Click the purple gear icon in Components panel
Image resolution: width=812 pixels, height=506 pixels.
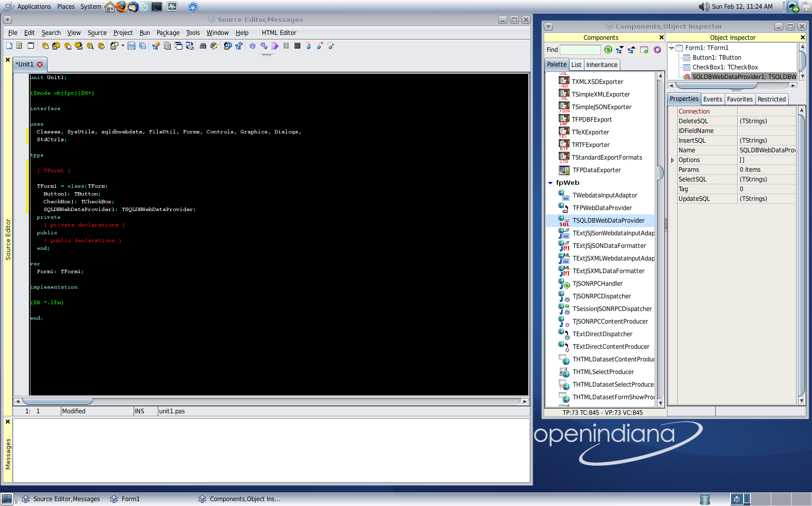coord(657,49)
